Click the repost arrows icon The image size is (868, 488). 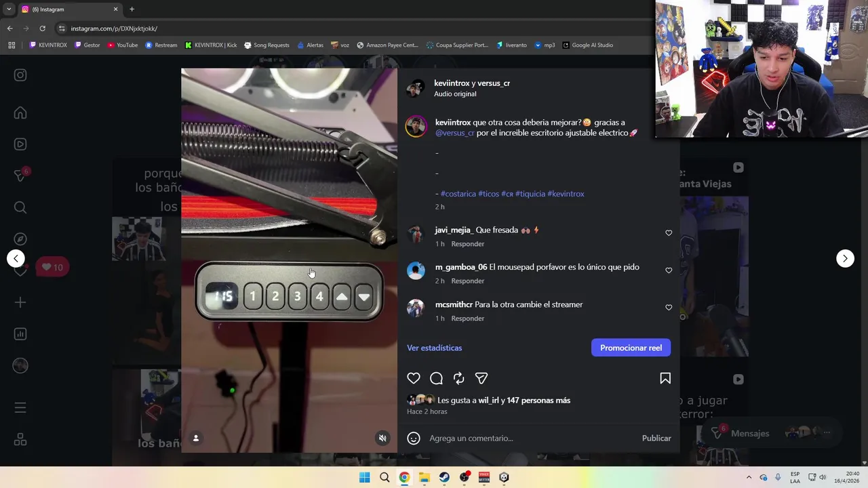pos(459,378)
